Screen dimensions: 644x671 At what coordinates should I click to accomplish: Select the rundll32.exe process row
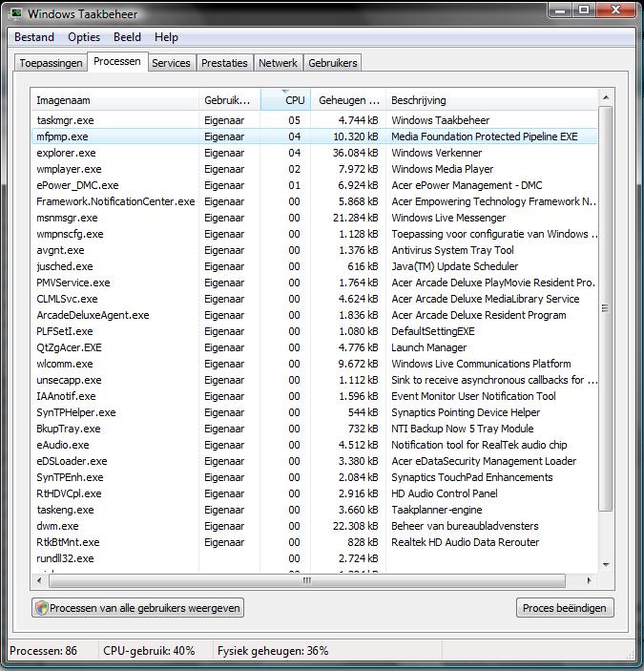point(314,559)
